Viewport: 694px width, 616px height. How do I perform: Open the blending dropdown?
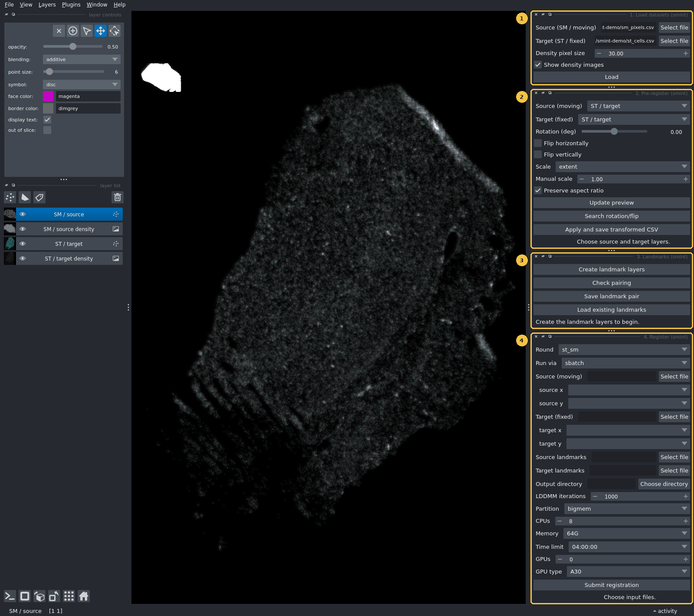coord(82,59)
